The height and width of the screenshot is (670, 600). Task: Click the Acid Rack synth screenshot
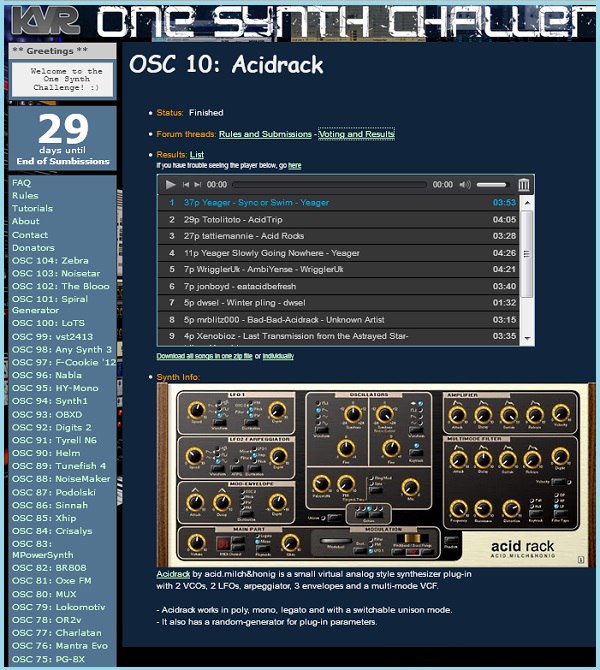[x=376, y=475]
